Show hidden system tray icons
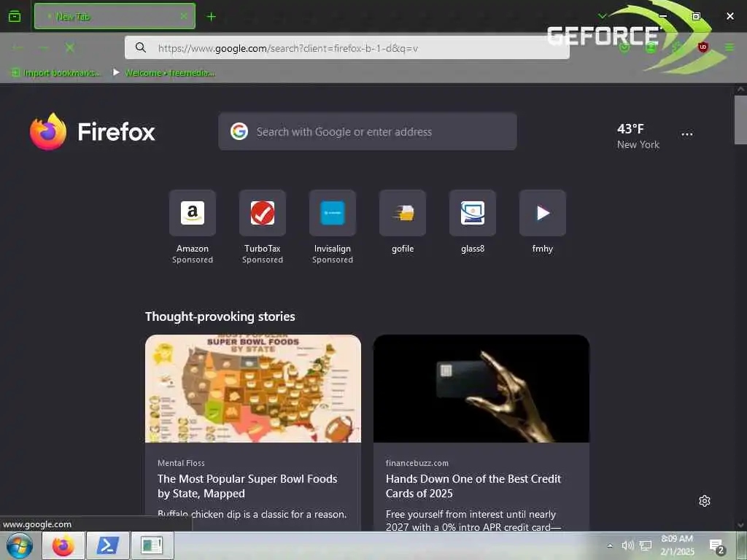This screenshot has width=747, height=560. (610, 545)
